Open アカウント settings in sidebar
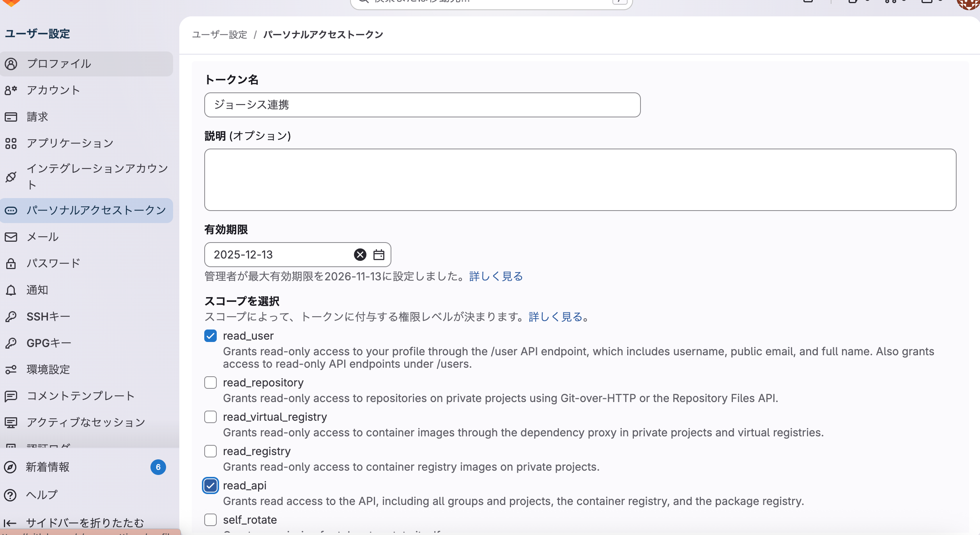 53,90
